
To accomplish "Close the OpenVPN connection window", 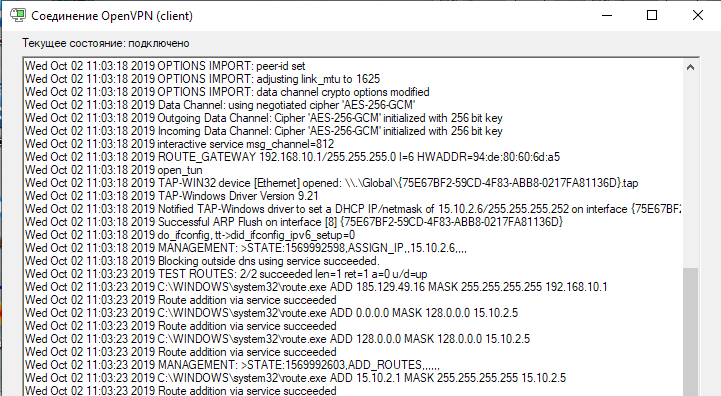I will [x=698, y=15].
